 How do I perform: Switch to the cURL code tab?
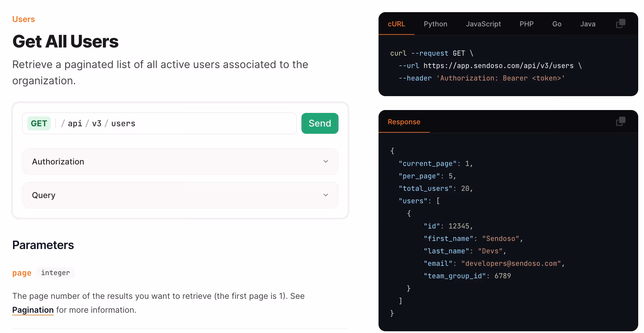pos(396,24)
